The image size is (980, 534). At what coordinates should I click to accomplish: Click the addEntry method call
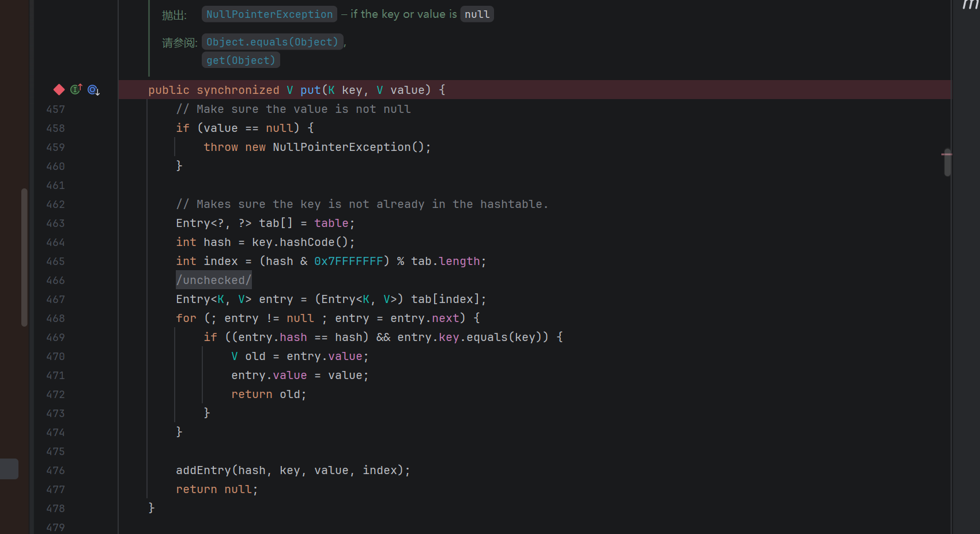point(203,471)
